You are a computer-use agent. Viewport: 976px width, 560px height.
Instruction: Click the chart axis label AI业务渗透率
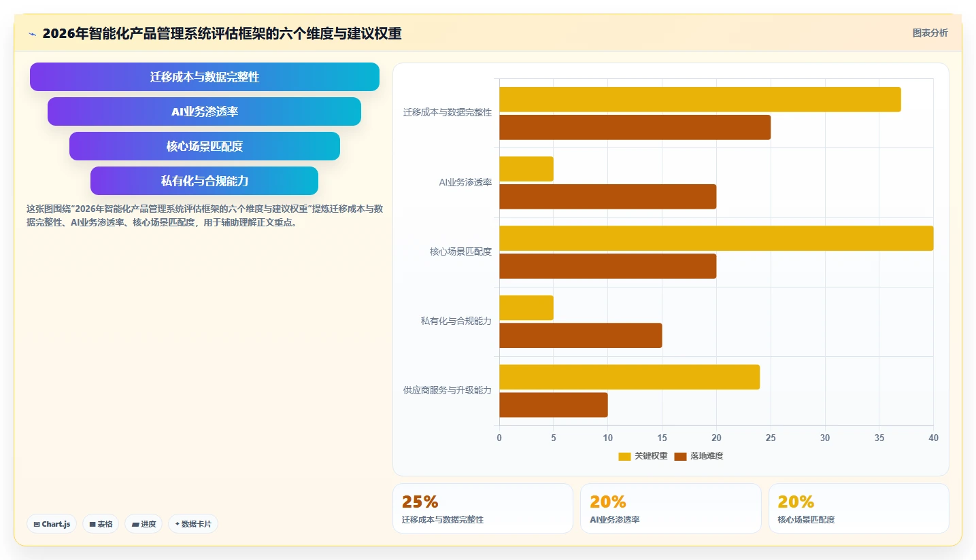(x=465, y=182)
